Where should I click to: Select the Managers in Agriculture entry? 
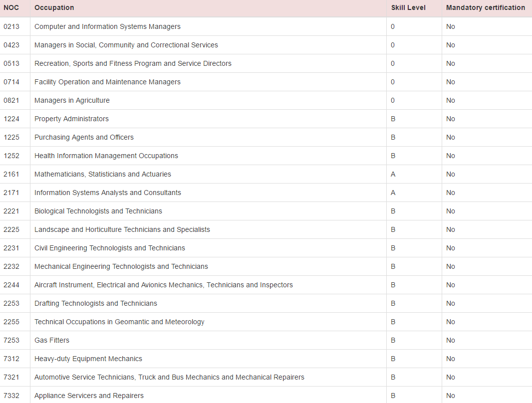[72, 100]
